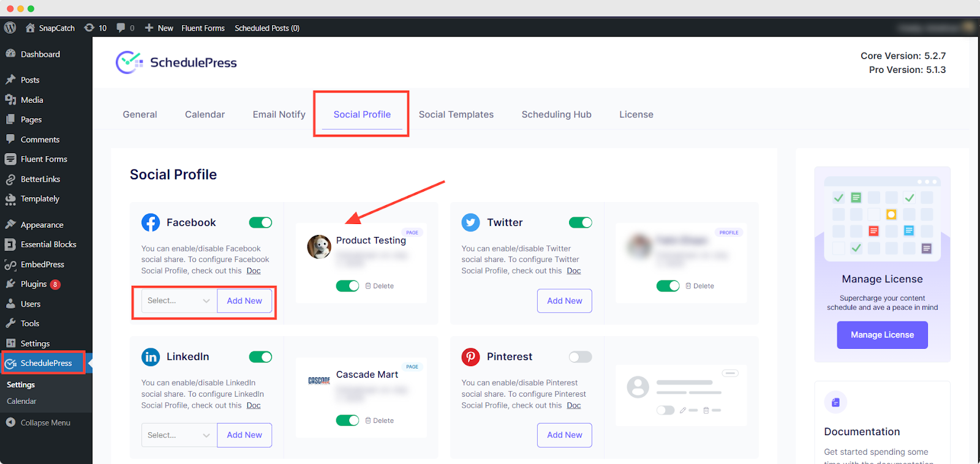
Task: Click the Facebook logo icon
Action: coord(151,223)
